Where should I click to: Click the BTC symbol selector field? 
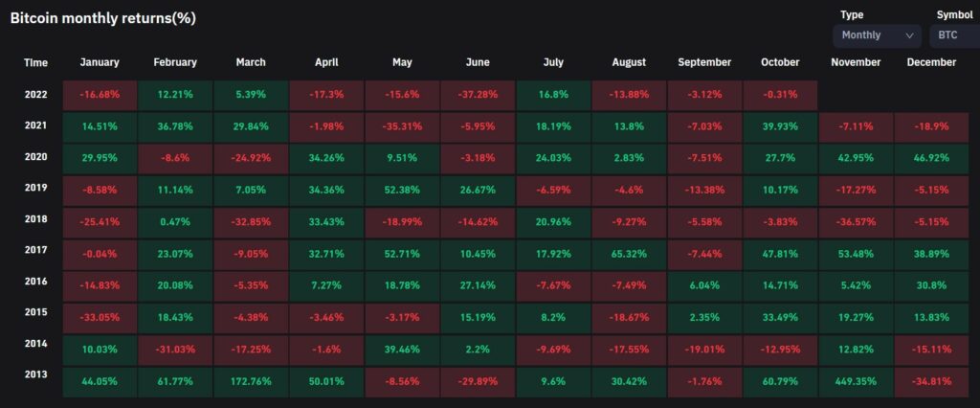coord(953,35)
